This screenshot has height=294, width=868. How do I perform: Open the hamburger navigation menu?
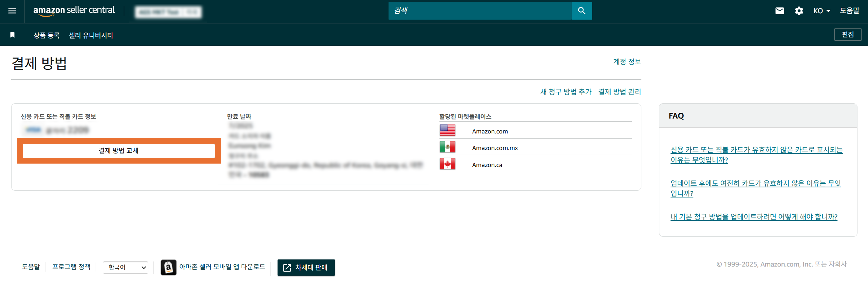[12, 11]
